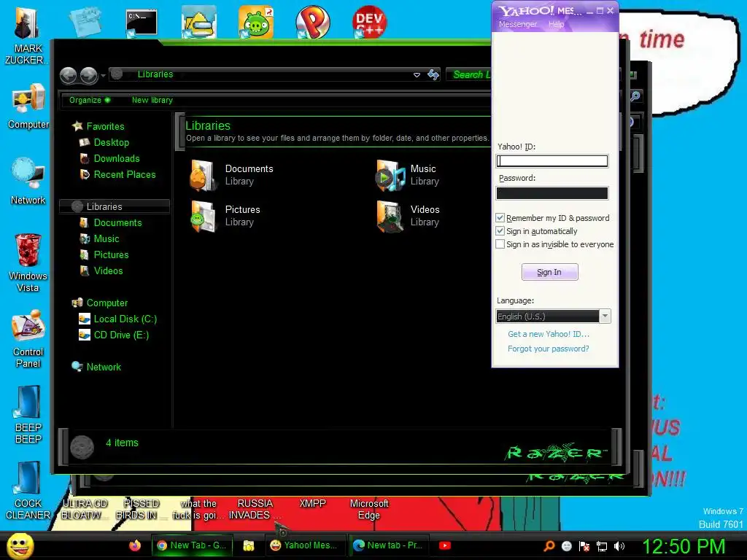Open the command prompt desktop shortcut

click(x=142, y=23)
